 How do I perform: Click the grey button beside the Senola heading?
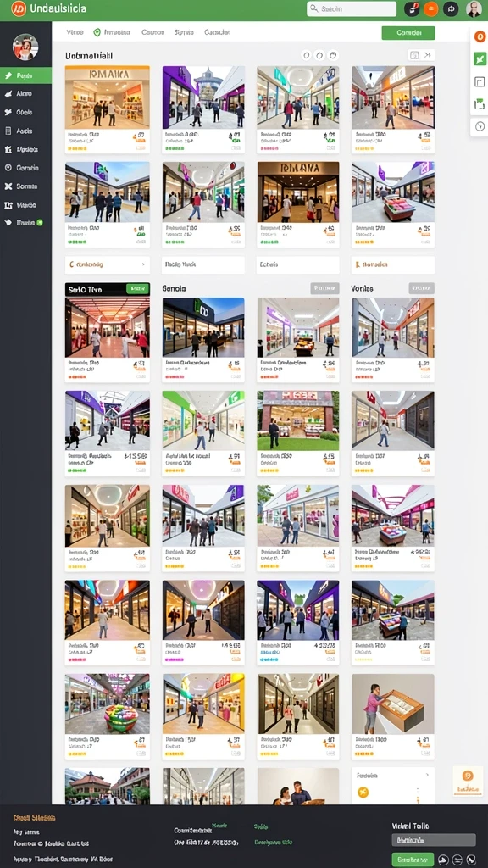coord(324,288)
